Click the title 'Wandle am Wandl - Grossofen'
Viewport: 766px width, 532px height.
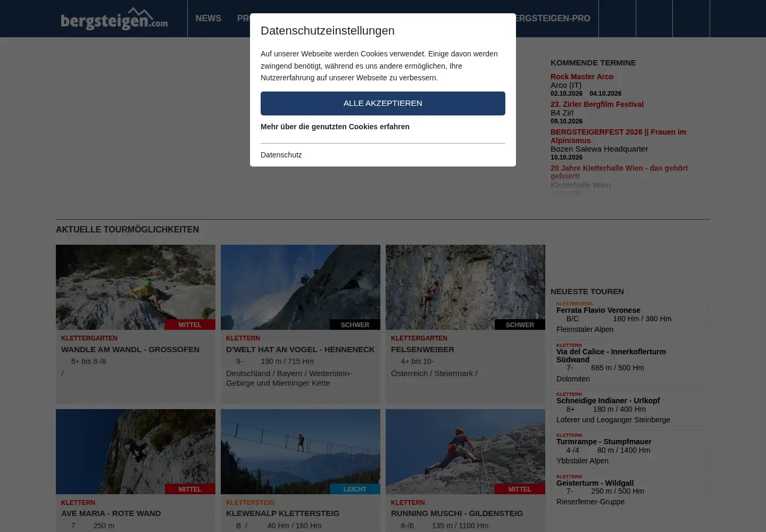pos(130,350)
